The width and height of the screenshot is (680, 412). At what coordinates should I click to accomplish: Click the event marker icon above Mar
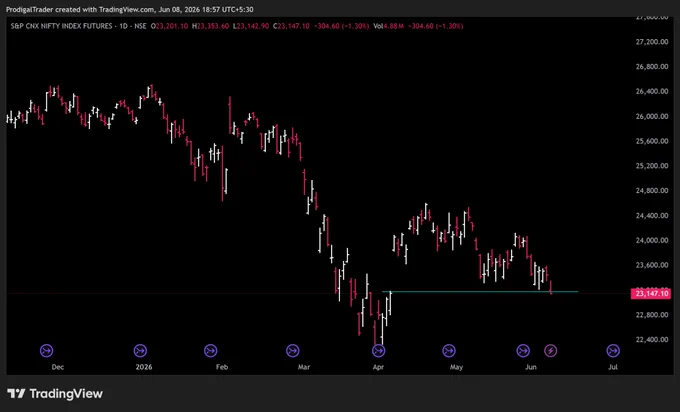pyautogui.click(x=293, y=350)
